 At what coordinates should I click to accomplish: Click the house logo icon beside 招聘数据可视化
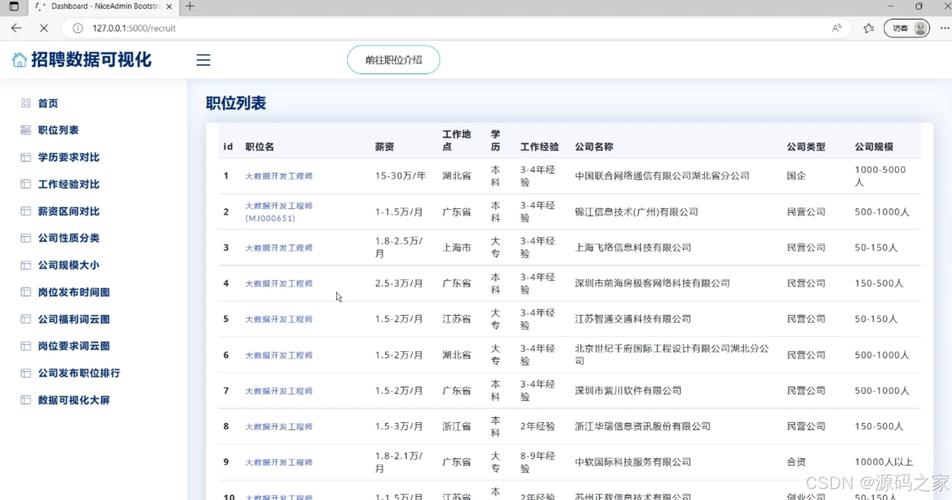[x=19, y=60]
